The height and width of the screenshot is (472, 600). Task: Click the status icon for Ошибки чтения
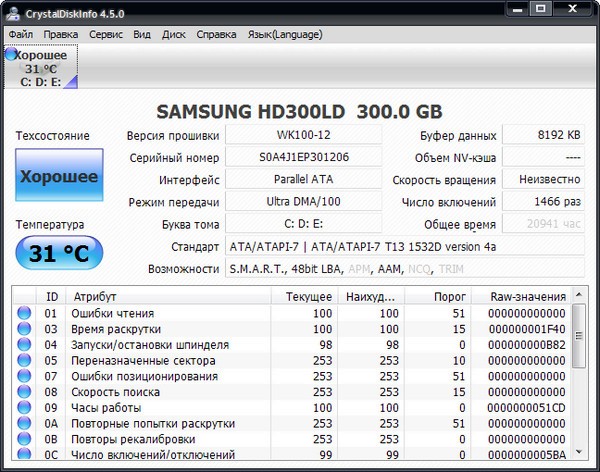(24, 313)
